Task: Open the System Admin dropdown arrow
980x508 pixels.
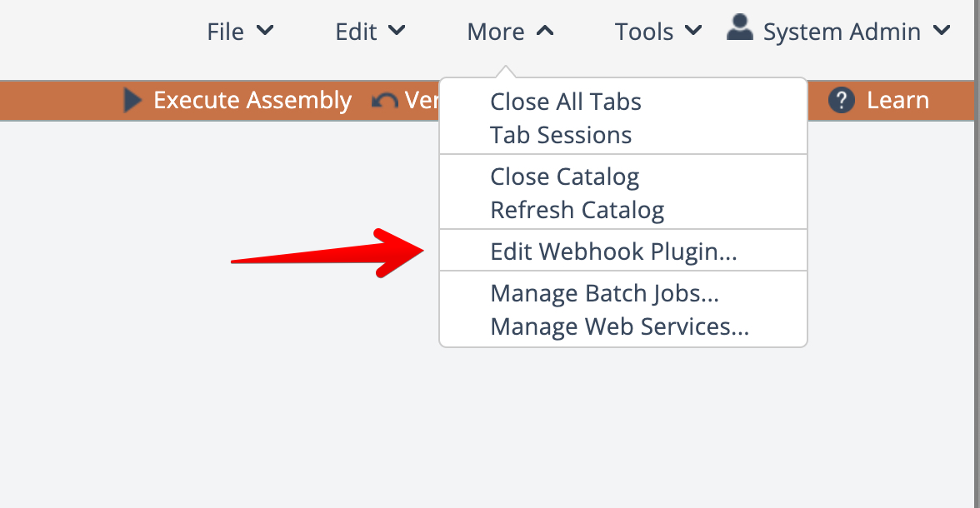Action: pos(942,32)
